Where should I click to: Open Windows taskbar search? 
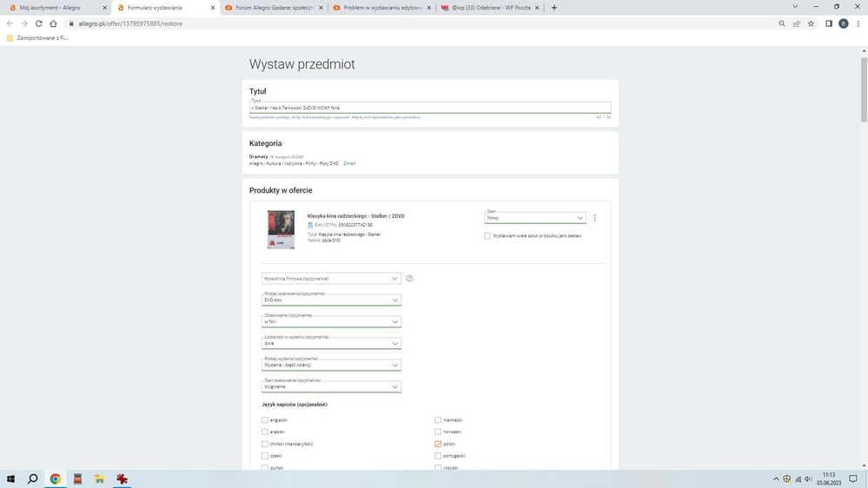pyautogui.click(x=33, y=478)
